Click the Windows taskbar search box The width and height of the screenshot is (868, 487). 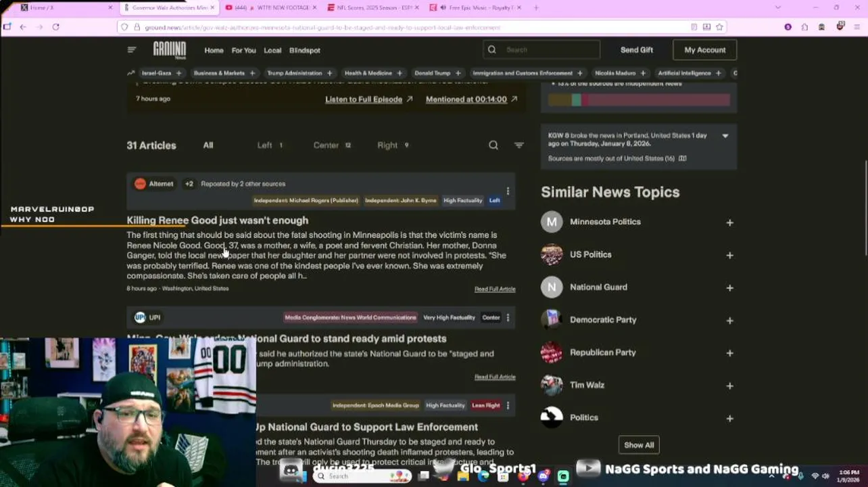click(x=362, y=476)
